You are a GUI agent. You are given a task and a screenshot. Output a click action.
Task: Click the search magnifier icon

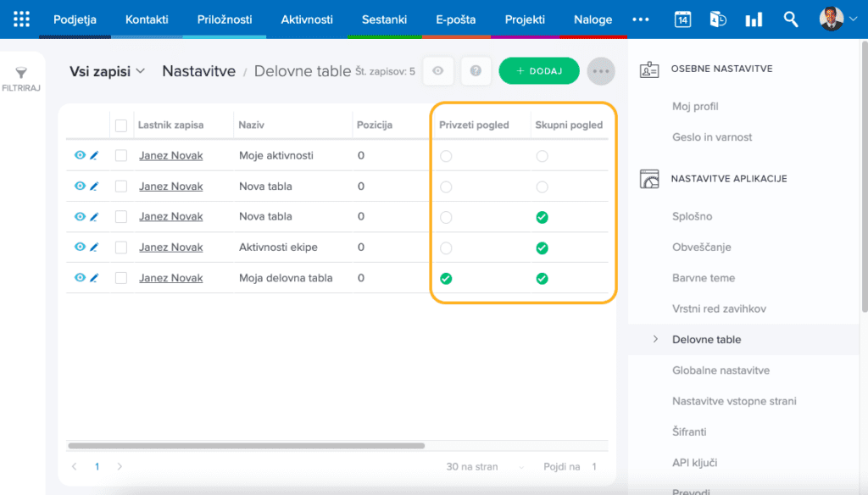point(791,19)
